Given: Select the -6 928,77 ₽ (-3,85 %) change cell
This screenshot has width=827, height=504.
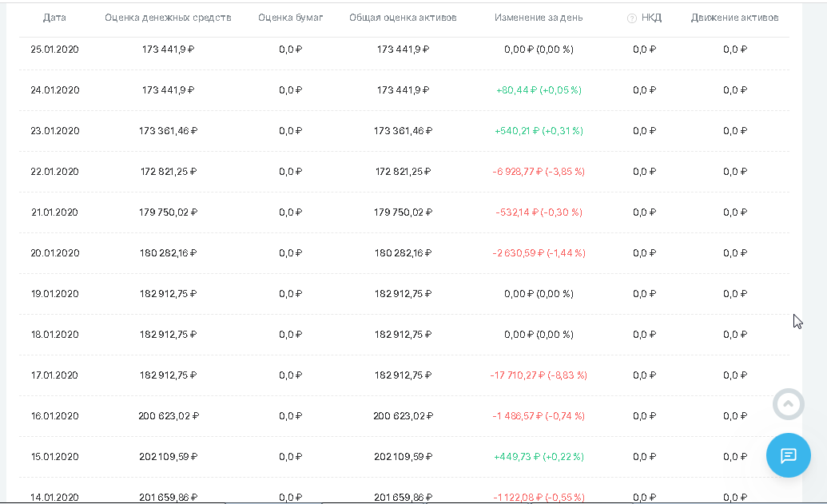Looking at the screenshot, I should click(x=539, y=172).
